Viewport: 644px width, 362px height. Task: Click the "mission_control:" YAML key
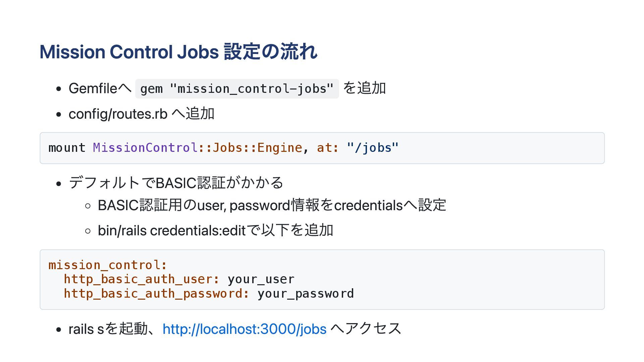108,265
